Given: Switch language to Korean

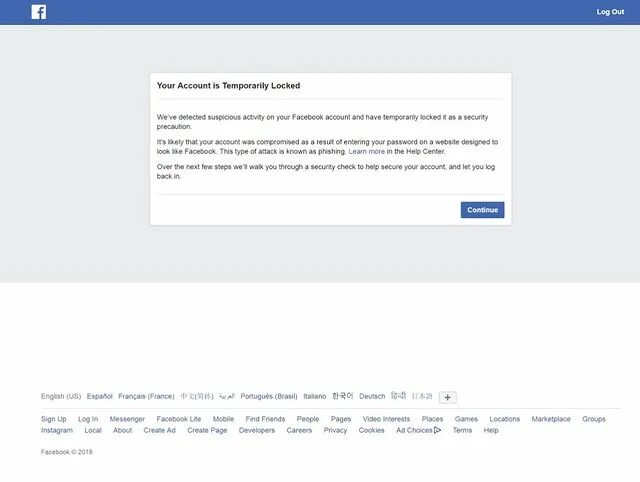Looking at the screenshot, I should 342,396.
